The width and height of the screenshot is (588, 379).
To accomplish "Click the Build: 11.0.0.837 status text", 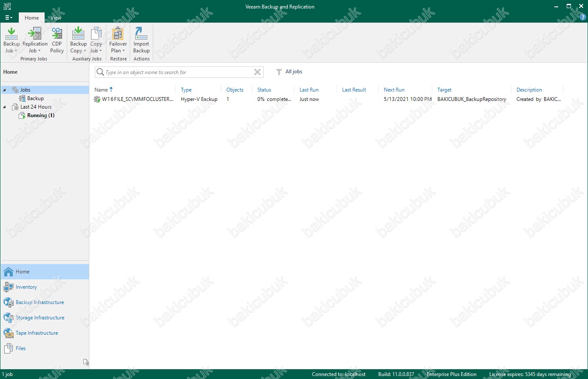I will [x=396, y=374].
